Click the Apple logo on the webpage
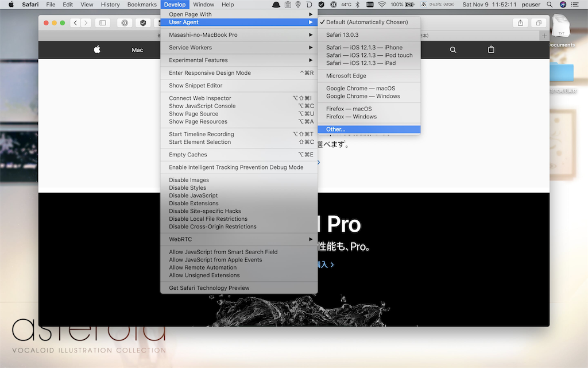This screenshot has height=368, width=588. coord(97,49)
